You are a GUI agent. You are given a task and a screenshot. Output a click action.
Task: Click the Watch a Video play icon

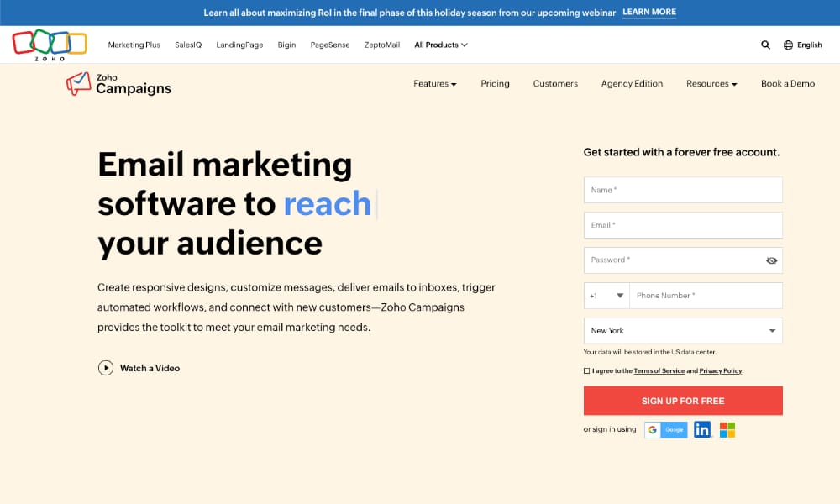[x=106, y=368]
